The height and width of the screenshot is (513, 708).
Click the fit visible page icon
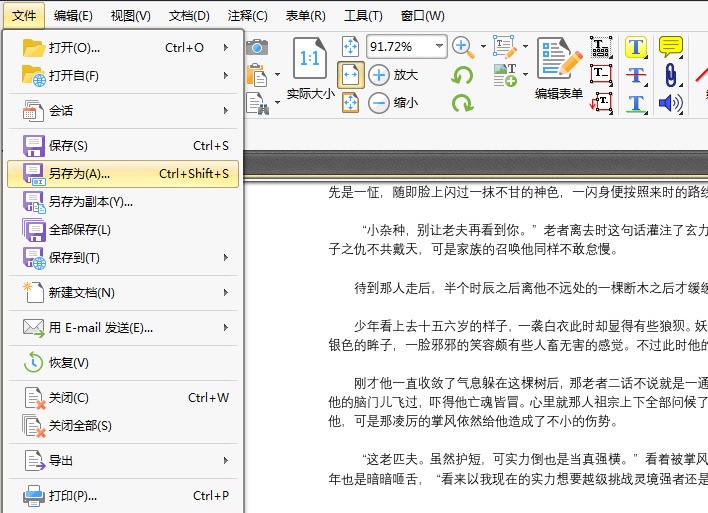(350, 103)
